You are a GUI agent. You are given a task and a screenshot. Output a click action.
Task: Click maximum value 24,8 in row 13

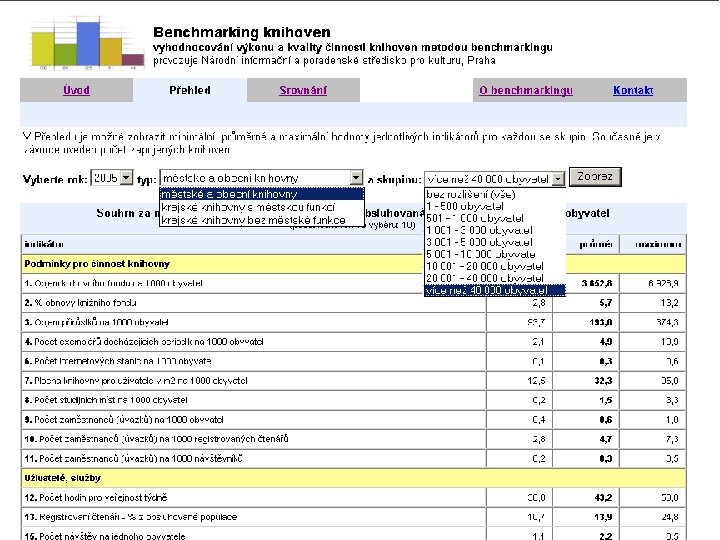[x=670, y=517]
